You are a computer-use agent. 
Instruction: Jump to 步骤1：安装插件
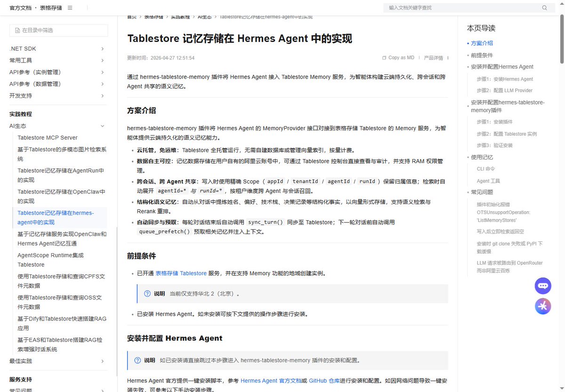[494, 122]
